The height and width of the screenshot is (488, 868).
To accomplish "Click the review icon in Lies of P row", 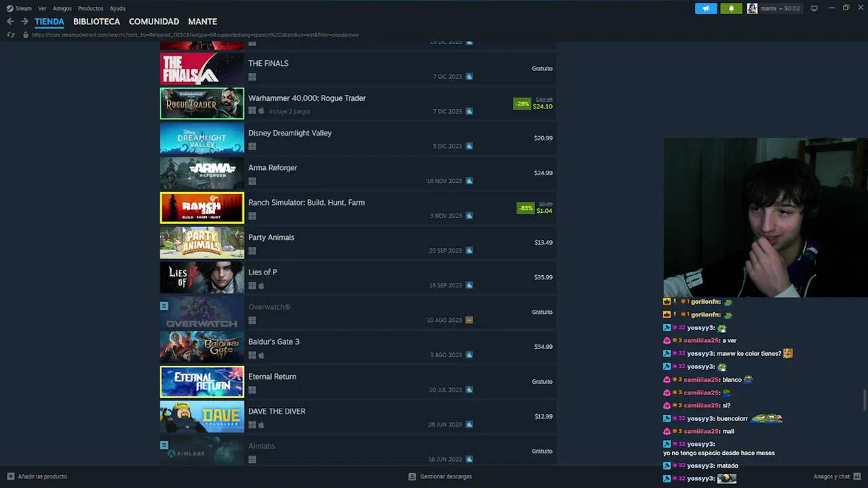I will pyautogui.click(x=469, y=285).
